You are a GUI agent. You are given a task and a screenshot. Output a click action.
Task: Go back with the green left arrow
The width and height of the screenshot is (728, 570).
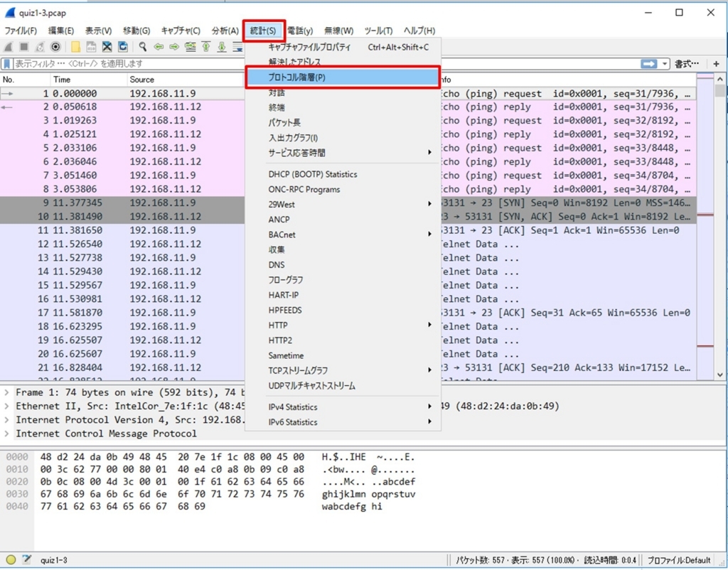point(159,47)
